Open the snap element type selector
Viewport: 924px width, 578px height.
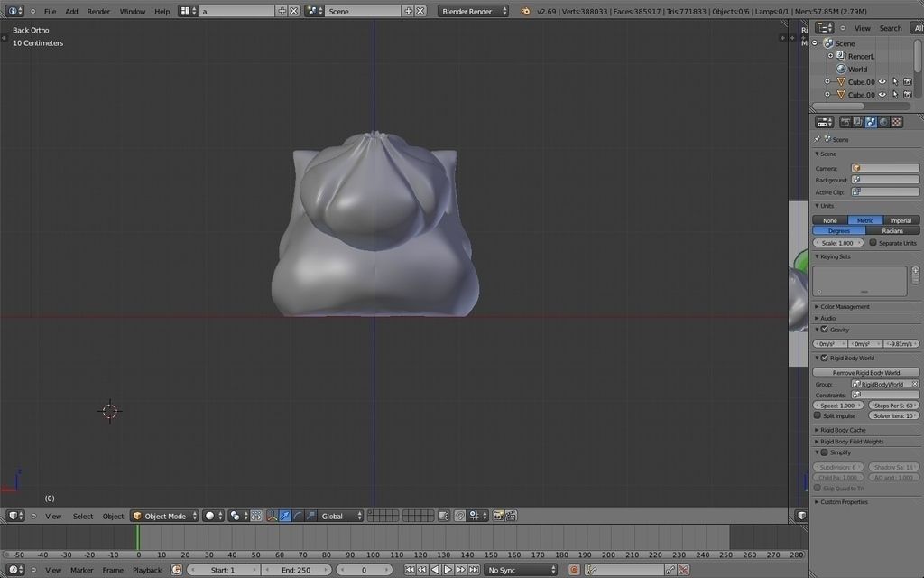tap(478, 516)
